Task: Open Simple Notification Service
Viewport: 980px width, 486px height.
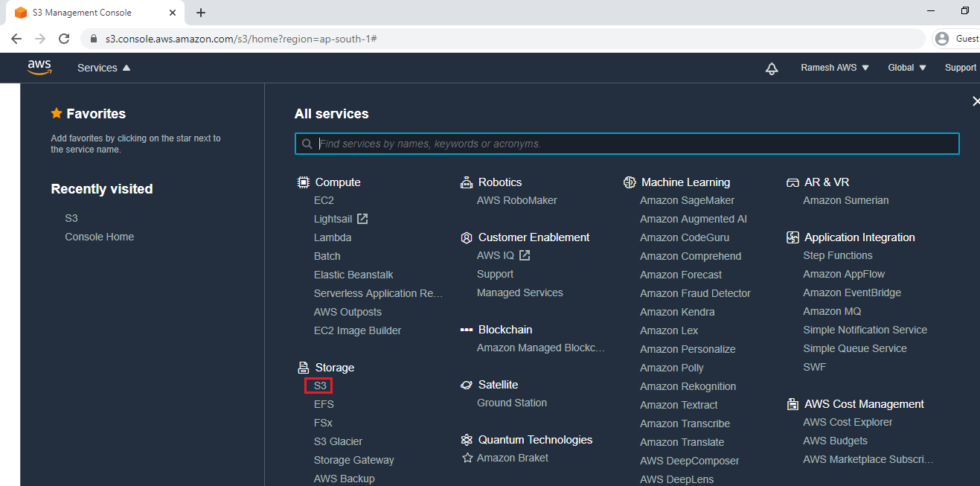Action: click(865, 330)
